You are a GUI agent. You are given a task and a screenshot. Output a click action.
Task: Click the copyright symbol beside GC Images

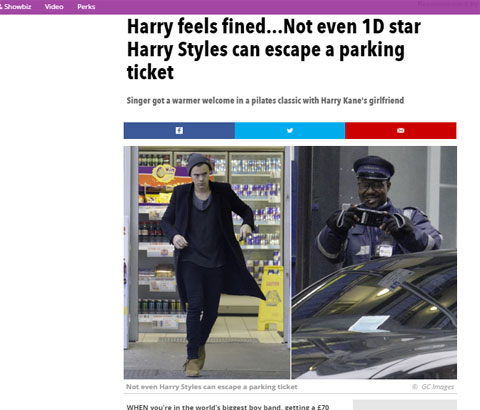(415, 387)
